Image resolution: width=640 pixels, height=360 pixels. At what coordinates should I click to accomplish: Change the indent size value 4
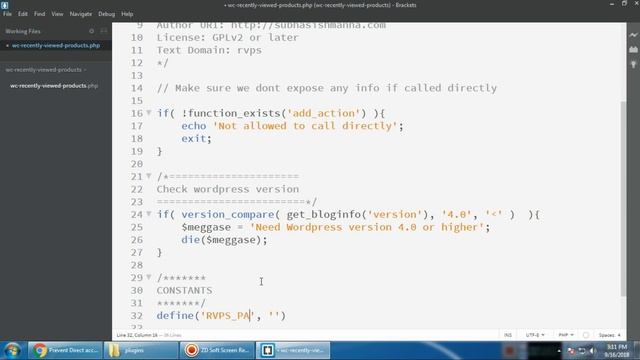(x=619, y=335)
